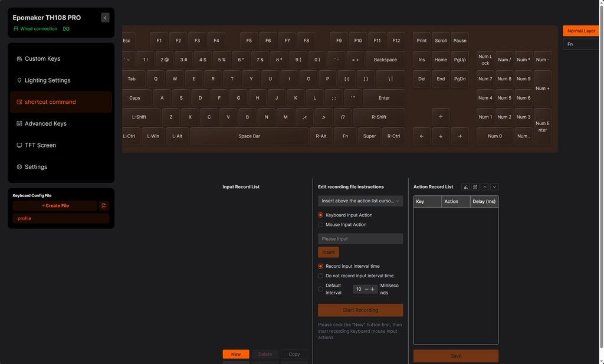Click the Num Lock key on the numpad
This screenshot has width=604, height=364.
coord(485,60)
